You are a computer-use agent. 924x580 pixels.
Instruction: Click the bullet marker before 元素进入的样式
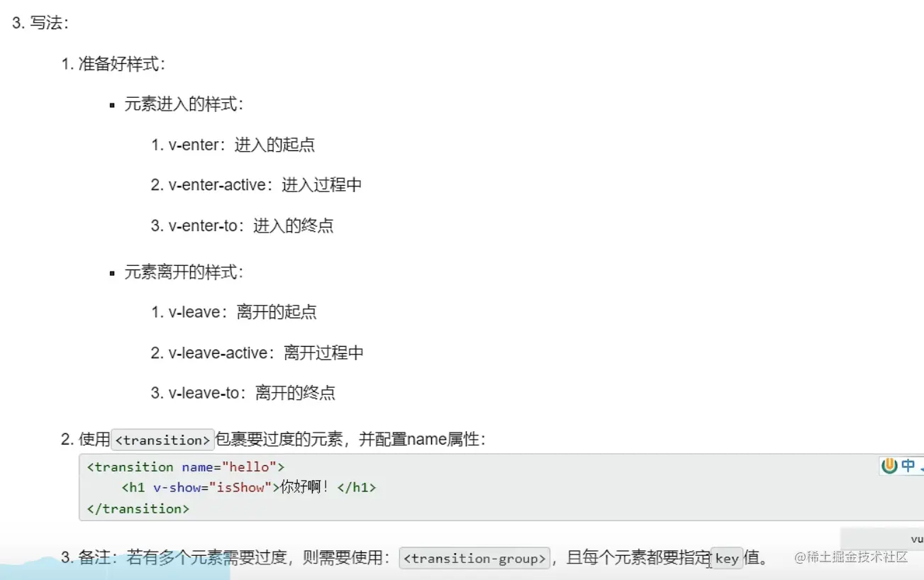point(112,104)
